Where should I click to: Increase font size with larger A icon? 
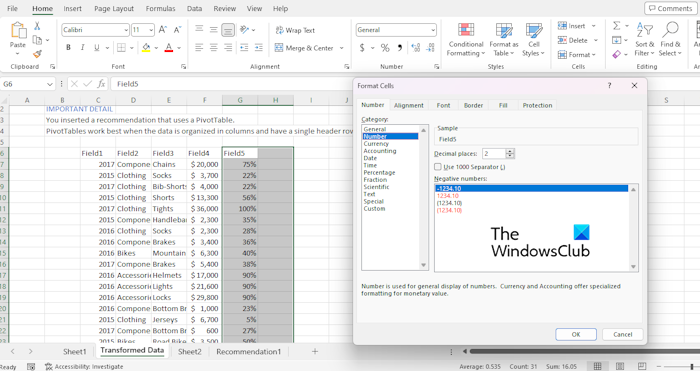pos(162,30)
